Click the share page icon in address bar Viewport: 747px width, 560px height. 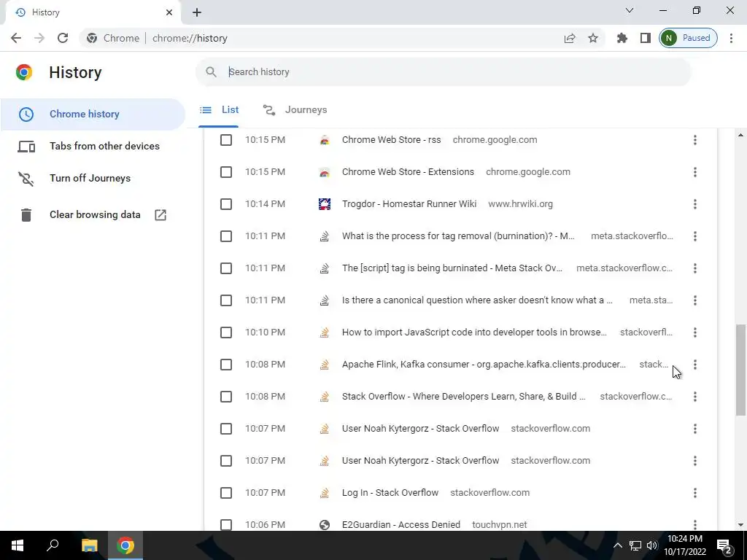click(x=569, y=38)
